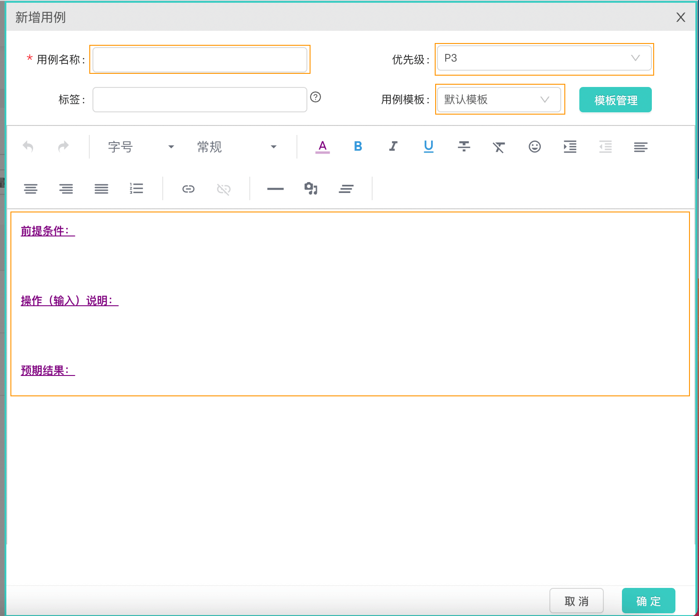Image resolution: width=699 pixels, height=616 pixels.
Task: Redo the last edit in editor
Action: [x=63, y=146]
